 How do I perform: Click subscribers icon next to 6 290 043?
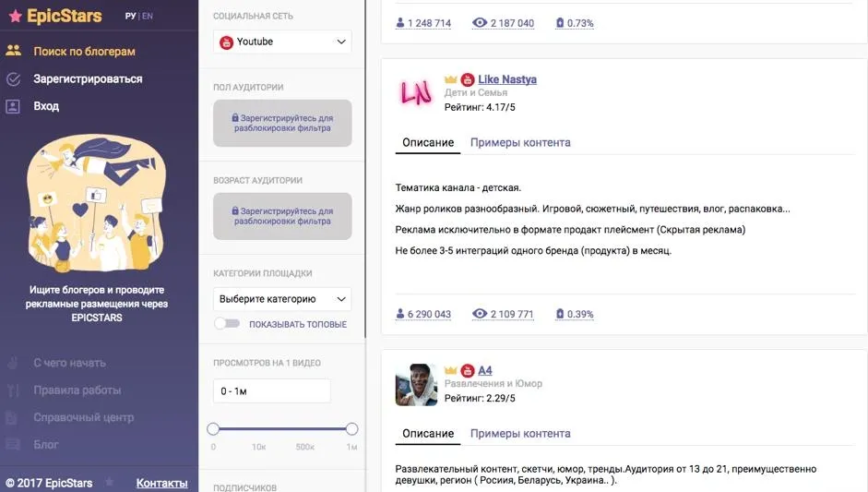point(400,314)
